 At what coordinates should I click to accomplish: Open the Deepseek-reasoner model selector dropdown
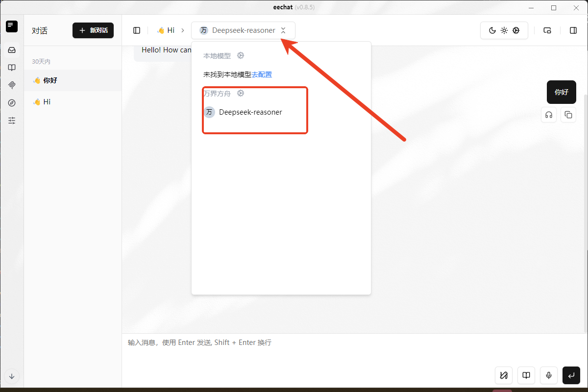[244, 30]
